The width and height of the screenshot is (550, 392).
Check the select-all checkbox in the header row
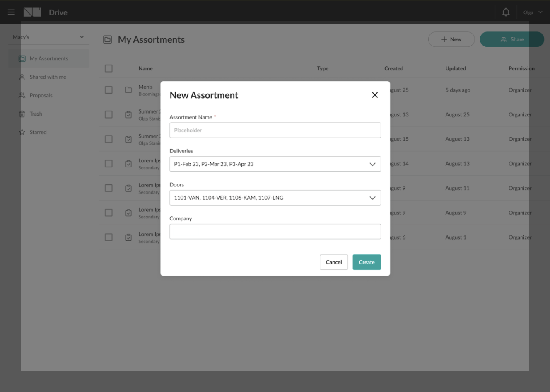[x=109, y=68]
